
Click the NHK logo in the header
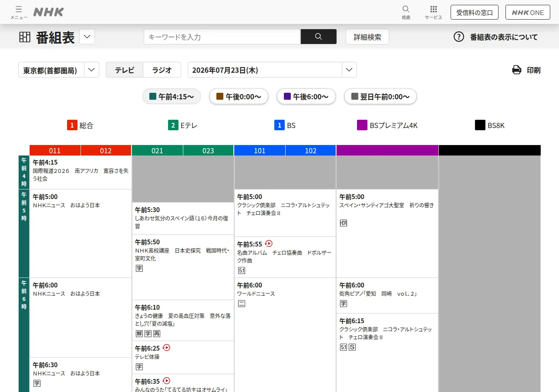click(x=48, y=12)
